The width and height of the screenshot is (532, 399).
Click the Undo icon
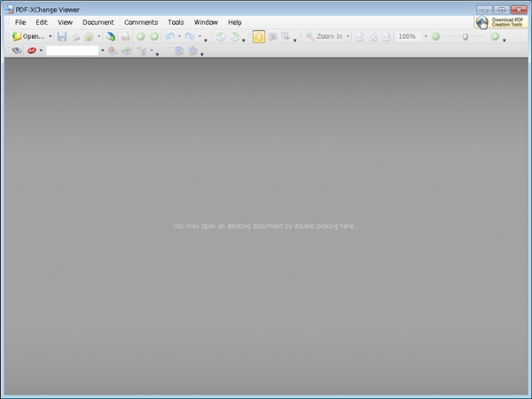click(x=169, y=36)
